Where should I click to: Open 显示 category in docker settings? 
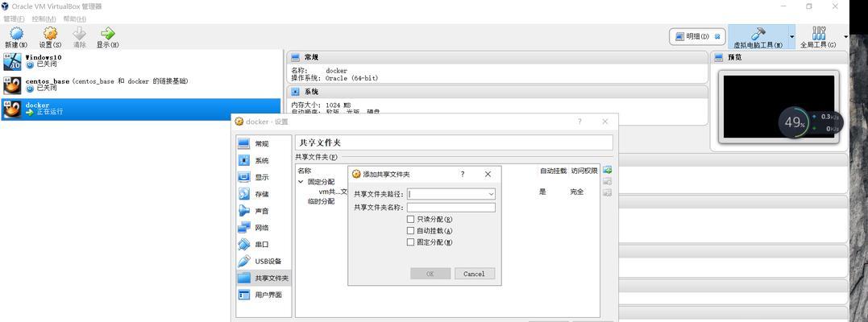tap(263, 177)
